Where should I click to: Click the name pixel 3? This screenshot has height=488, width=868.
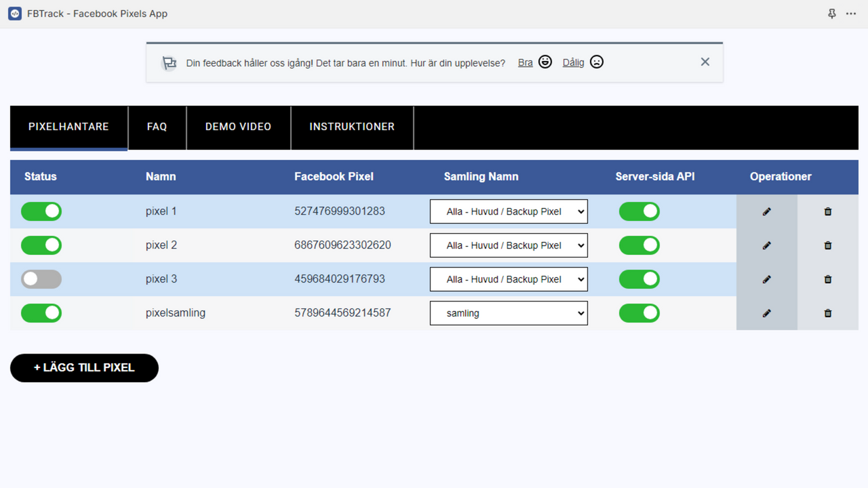coord(161,279)
